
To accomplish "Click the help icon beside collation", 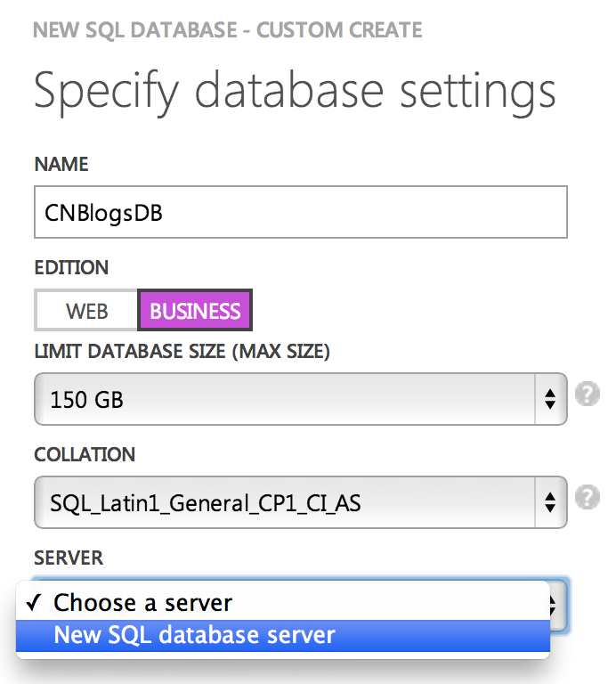I will click(x=586, y=499).
